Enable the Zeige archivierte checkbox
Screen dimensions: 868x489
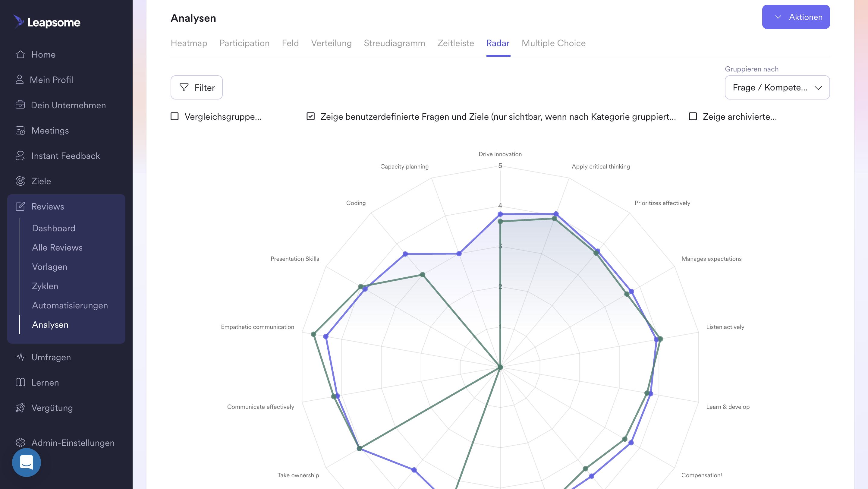[x=693, y=116]
